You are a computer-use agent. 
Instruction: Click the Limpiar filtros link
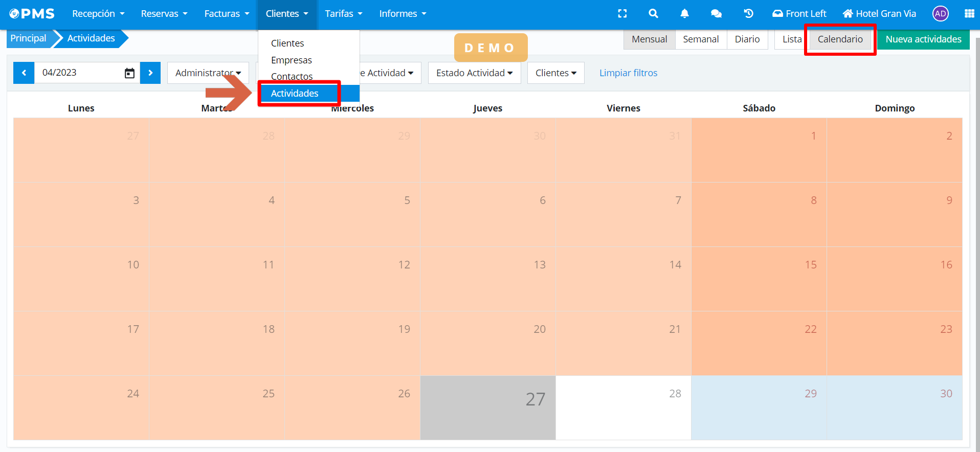click(628, 73)
